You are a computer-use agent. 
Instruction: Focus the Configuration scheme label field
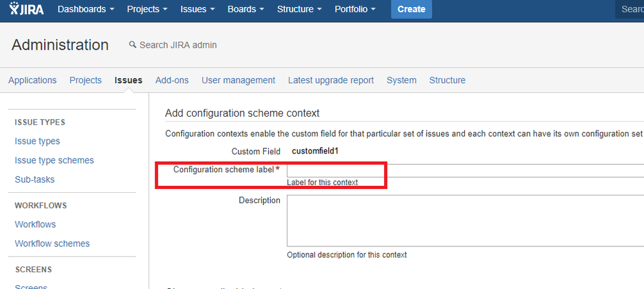pos(465,170)
